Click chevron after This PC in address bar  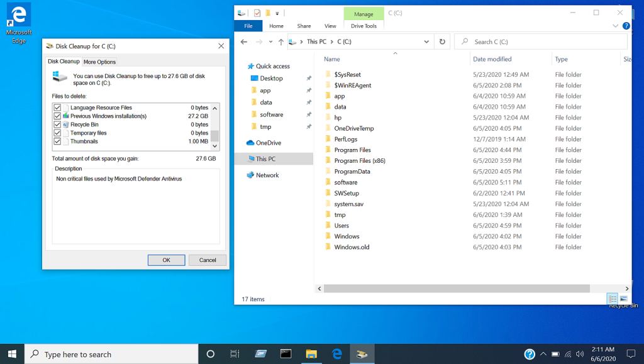coord(332,42)
